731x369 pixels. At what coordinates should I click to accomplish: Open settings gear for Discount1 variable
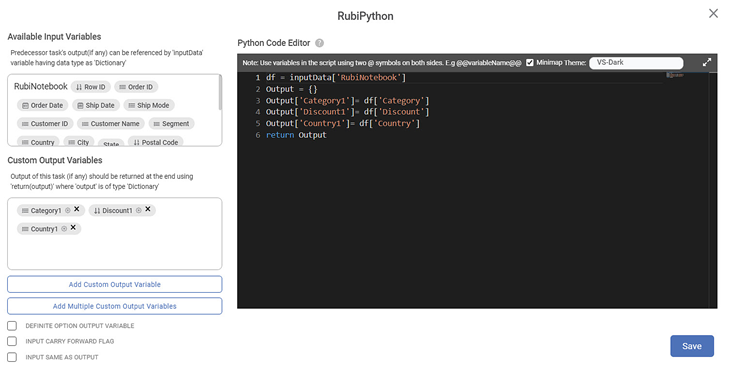tap(138, 211)
